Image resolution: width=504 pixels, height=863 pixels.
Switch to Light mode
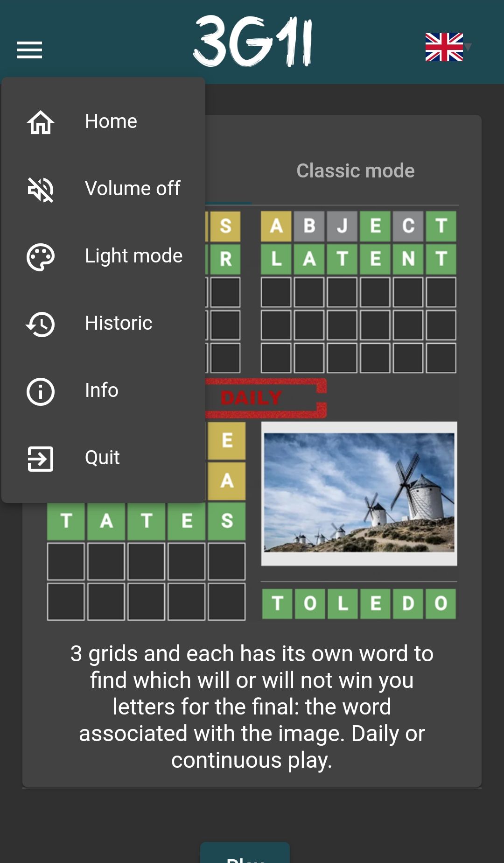coord(104,256)
